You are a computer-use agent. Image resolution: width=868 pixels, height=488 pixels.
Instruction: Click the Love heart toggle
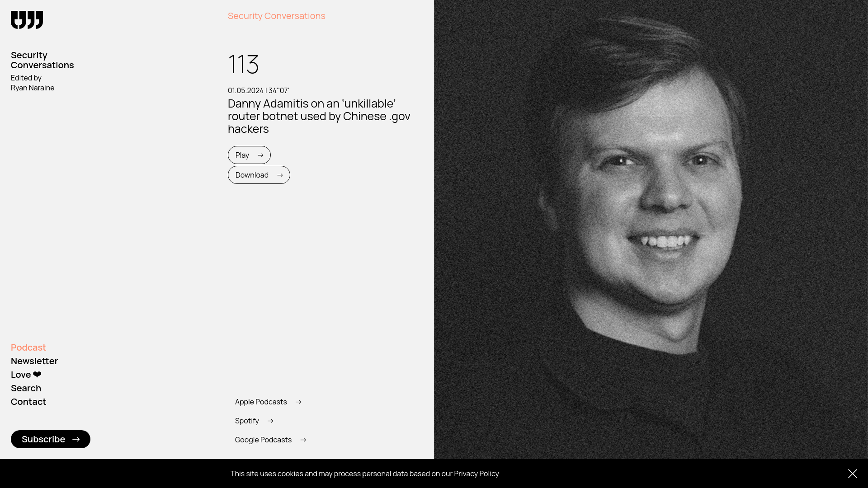[37, 374]
